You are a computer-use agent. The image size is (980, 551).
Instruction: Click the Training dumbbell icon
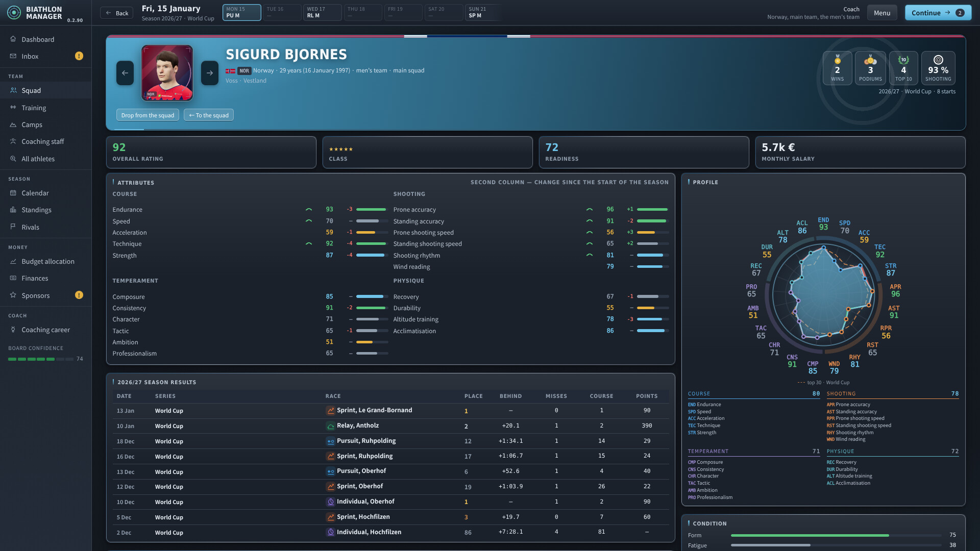13,108
